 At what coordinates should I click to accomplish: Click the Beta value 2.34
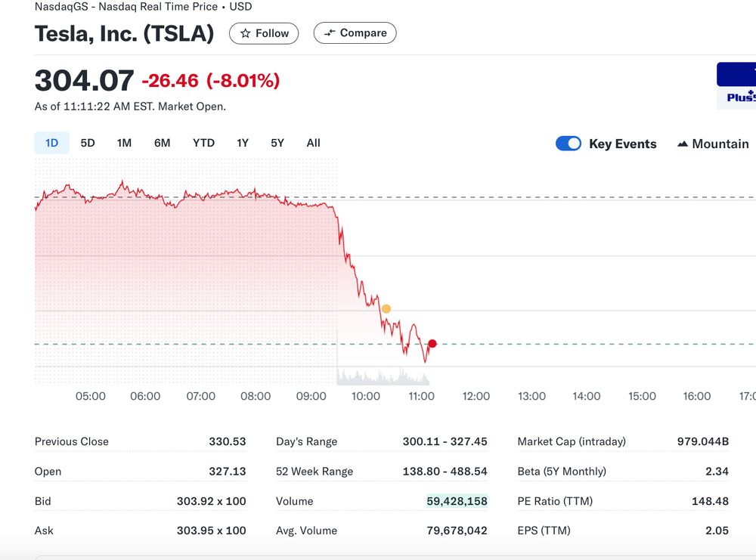click(x=717, y=472)
